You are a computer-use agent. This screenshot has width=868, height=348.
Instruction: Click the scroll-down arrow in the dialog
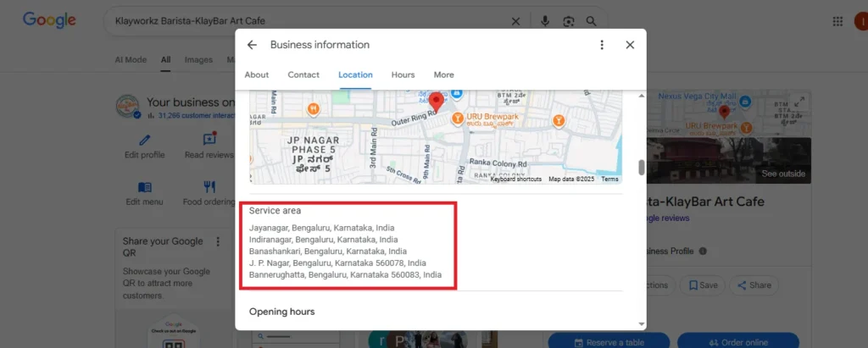(642, 324)
